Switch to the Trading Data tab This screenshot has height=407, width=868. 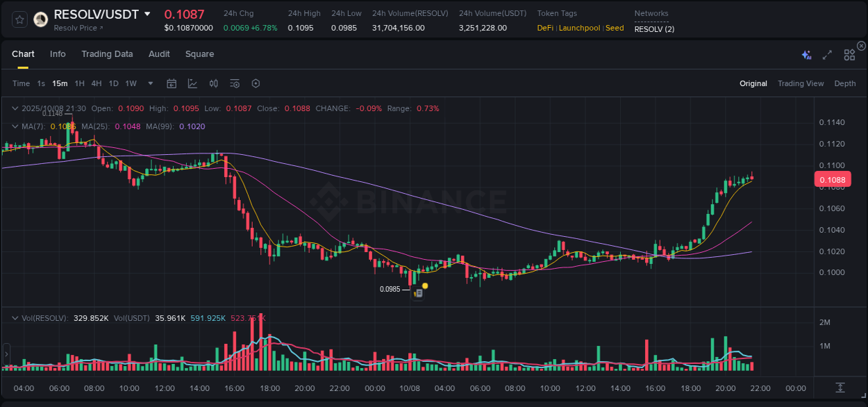tap(107, 54)
